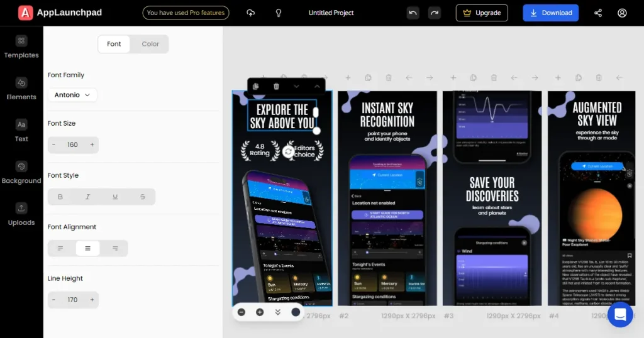Zoom out the canvas with minus button
Viewport: 644px width, 338px height.
coord(241,312)
